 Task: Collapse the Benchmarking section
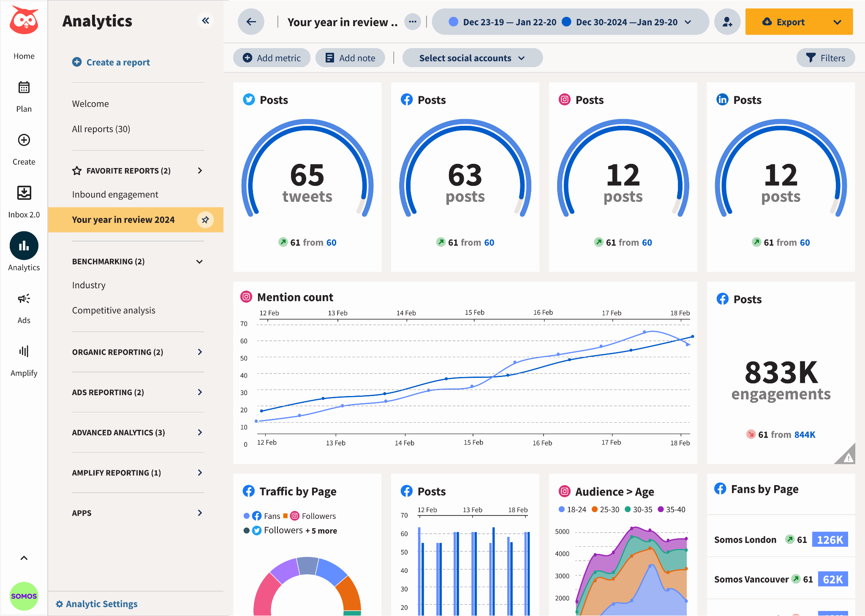[x=199, y=261]
